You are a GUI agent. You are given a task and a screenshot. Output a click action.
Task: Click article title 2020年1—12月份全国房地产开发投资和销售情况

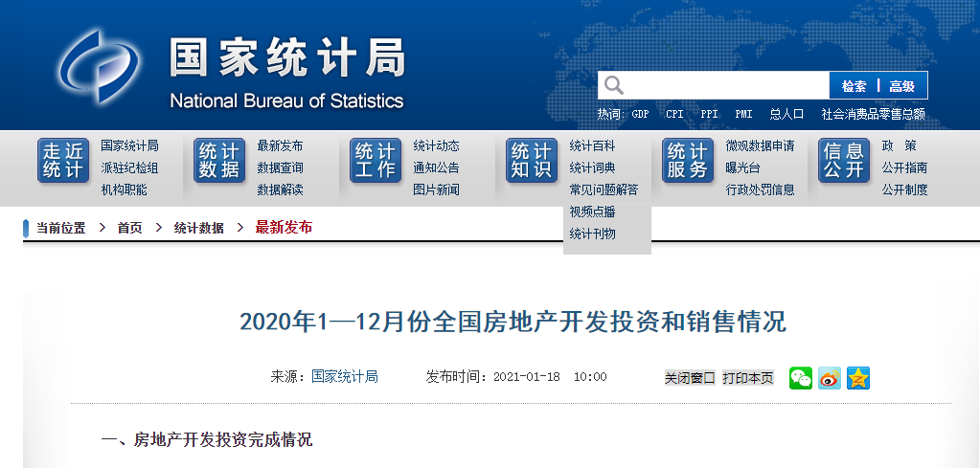point(513,322)
